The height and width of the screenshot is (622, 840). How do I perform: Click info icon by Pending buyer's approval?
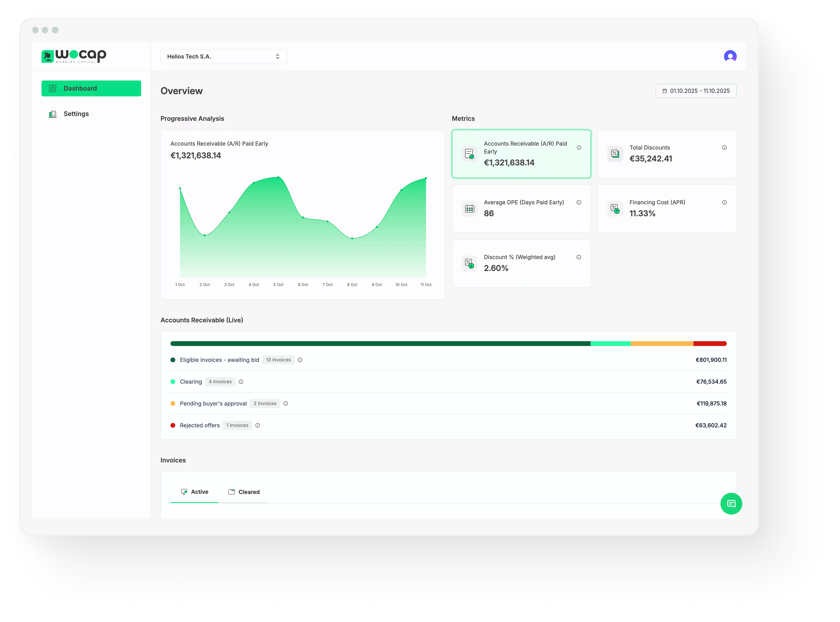[286, 404]
